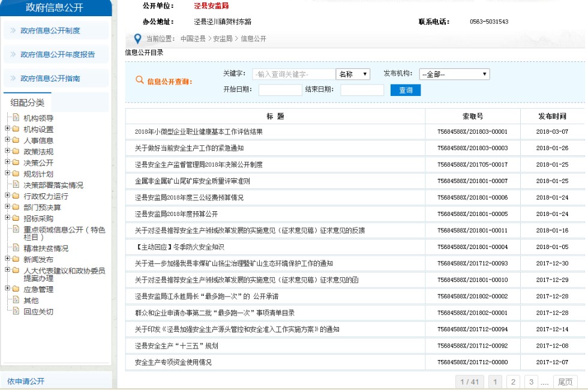Image resolution: width=588 pixels, height=390 pixels.
Task: Click the 安监局 breadcrumb link
Action: click(x=223, y=38)
